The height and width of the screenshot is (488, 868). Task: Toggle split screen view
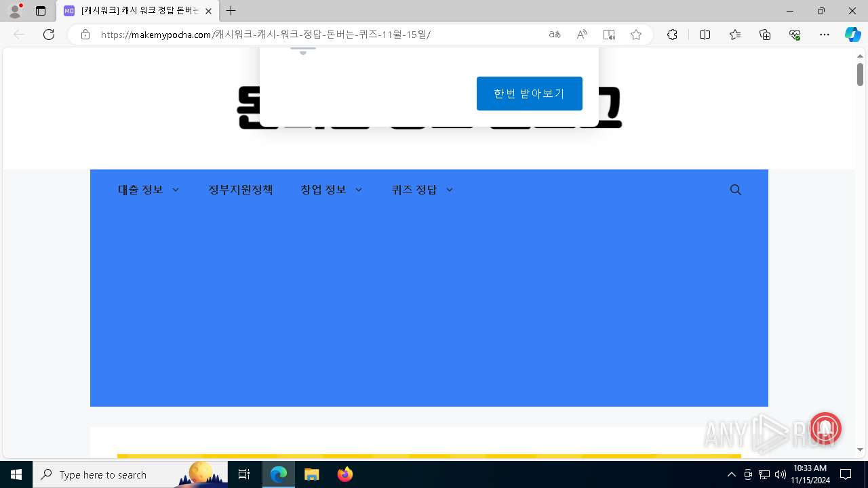(x=705, y=35)
